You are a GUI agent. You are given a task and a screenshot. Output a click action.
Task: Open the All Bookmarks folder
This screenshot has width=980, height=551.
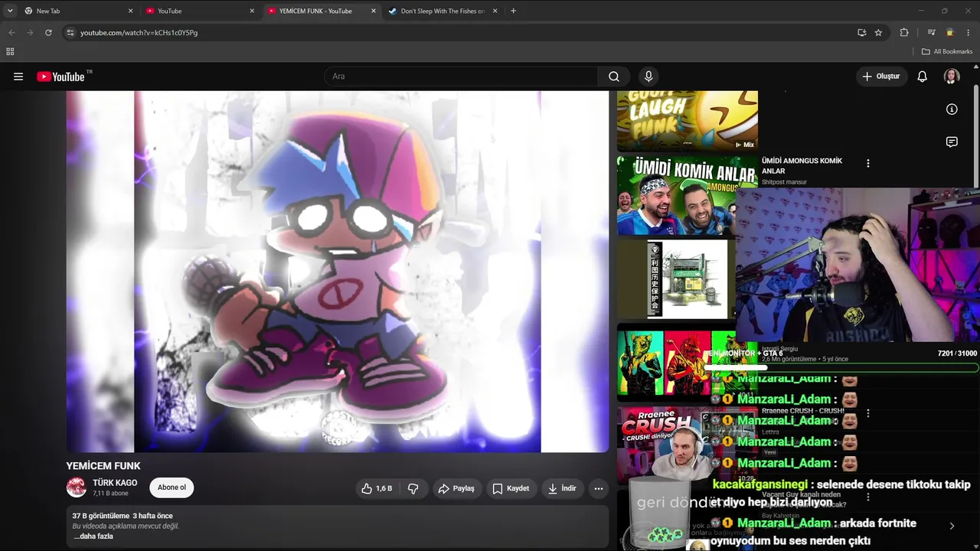tap(946, 51)
